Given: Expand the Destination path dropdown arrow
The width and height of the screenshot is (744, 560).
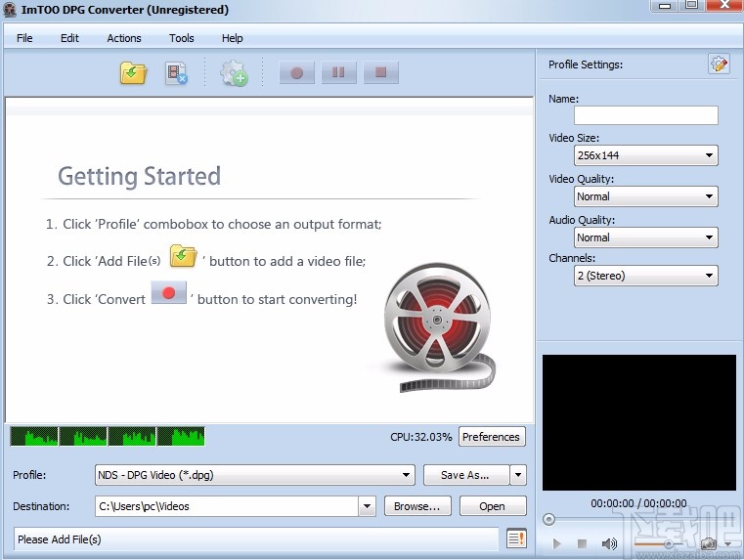Looking at the screenshot, I should tap(367, 506).
